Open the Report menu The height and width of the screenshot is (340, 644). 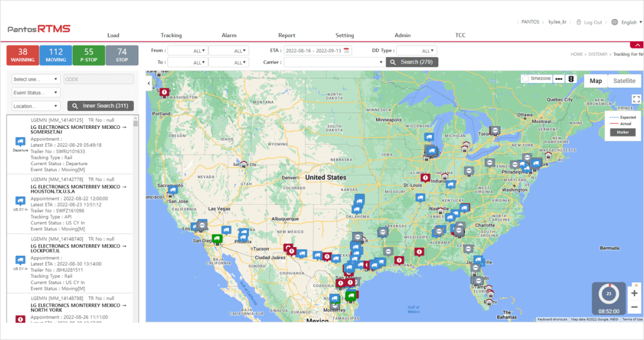click(x=287, y=35)
